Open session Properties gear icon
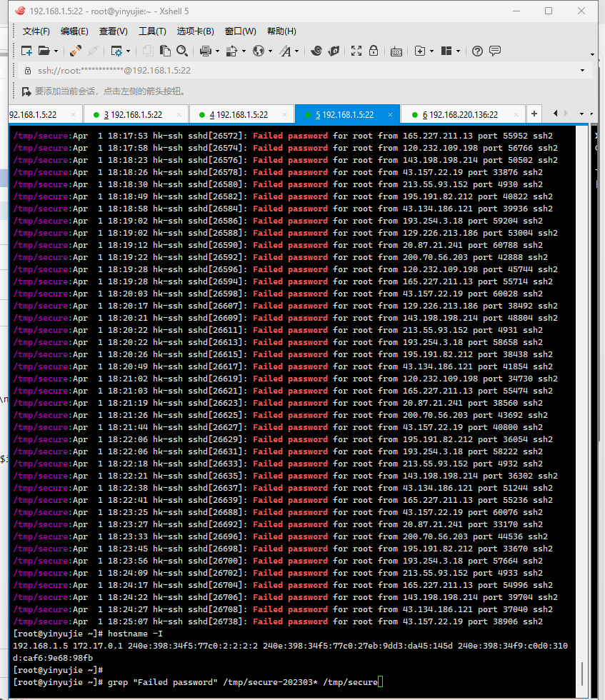605x700 pixels. tap(116, 51)
